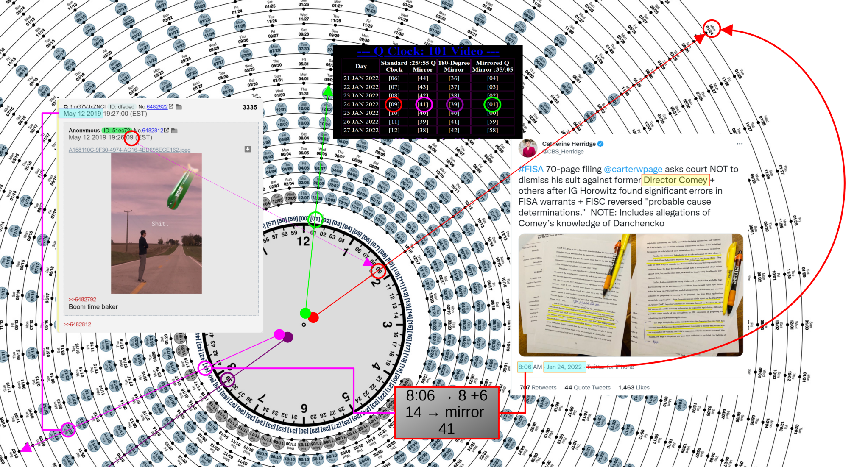
Task: Open post number link 6482812
Action: click(153, 131)
